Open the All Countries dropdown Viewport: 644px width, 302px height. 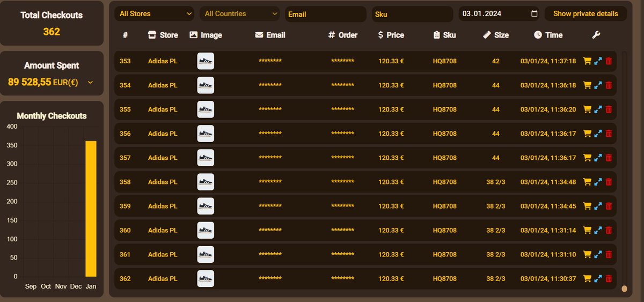(x=240, y=13)
